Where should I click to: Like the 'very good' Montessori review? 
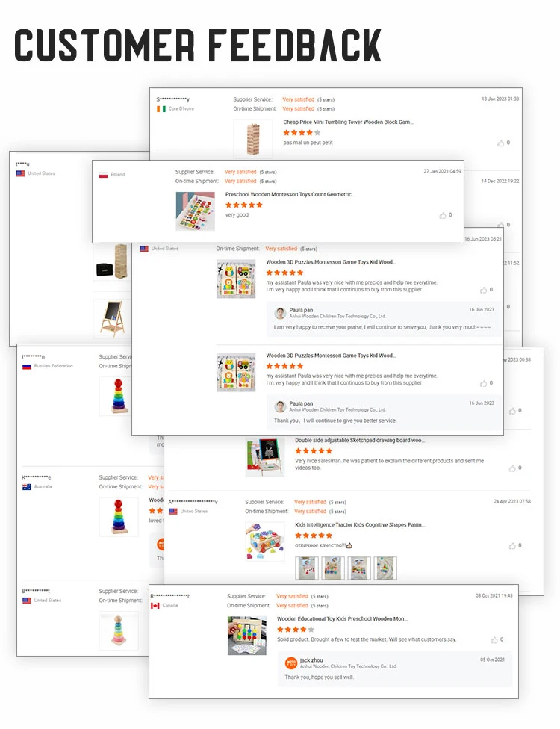tap(443, 215)
